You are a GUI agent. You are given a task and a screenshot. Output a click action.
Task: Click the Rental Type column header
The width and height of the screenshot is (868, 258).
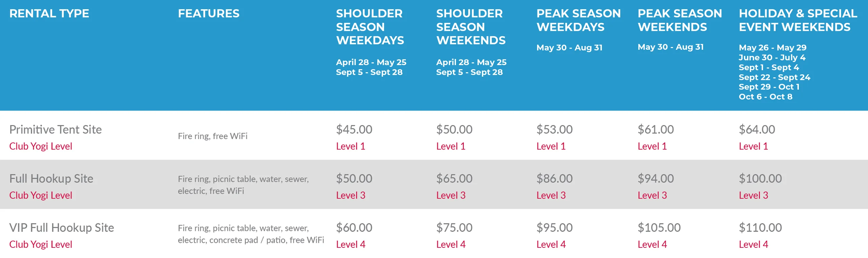pos(49,14)
